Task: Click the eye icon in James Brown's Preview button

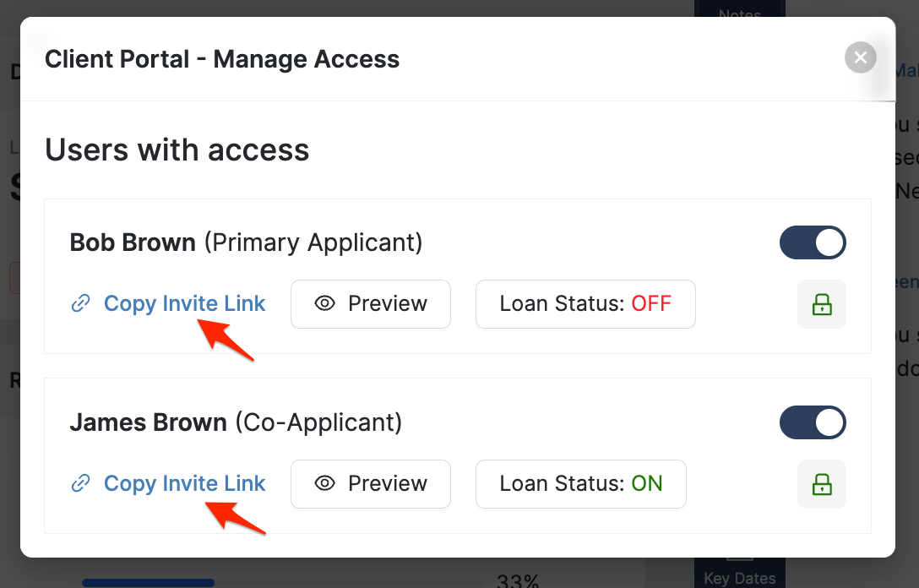Action: tap(325, 484)
